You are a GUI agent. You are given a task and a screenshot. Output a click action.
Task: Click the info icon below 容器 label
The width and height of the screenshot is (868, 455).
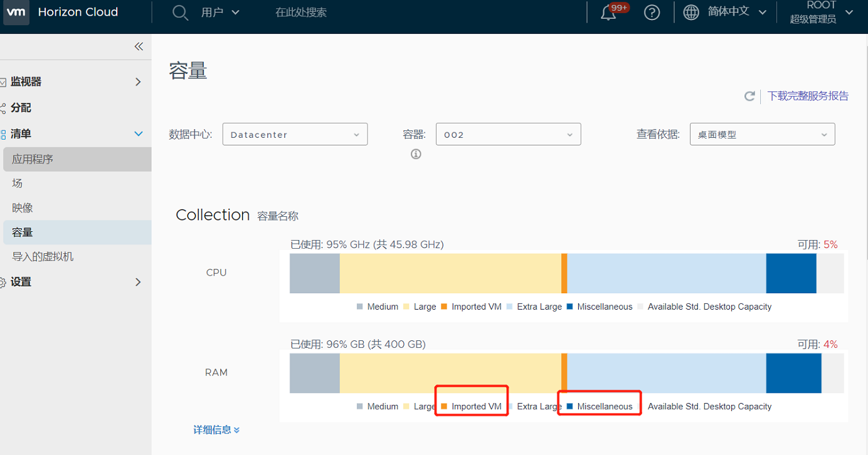[x=416, y=154]
